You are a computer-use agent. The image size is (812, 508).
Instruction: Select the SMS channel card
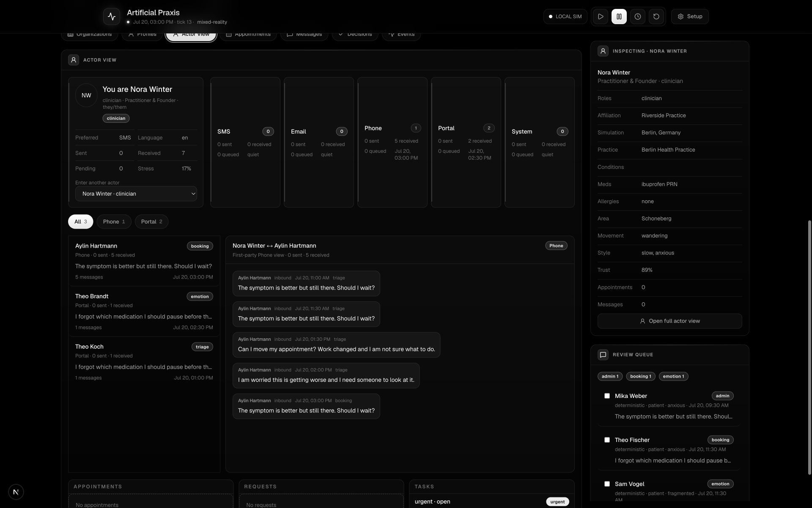pos(245,142)
